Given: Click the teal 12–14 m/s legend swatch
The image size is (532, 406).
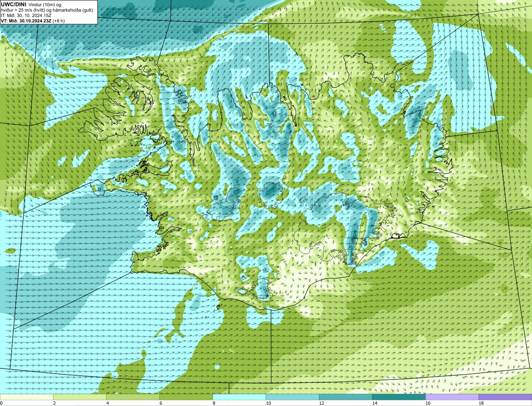Looking at the screenshot, I should [346, 397].
